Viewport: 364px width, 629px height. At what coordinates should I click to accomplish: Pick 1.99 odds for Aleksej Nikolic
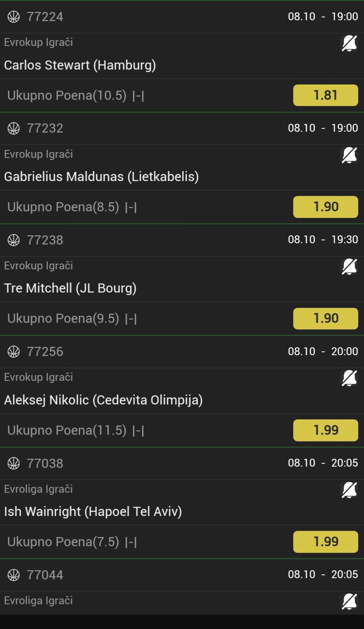coord(325,430)
